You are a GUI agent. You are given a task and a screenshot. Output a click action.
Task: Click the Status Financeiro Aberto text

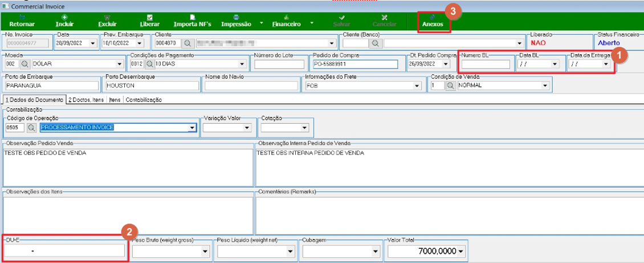point(609,43)
